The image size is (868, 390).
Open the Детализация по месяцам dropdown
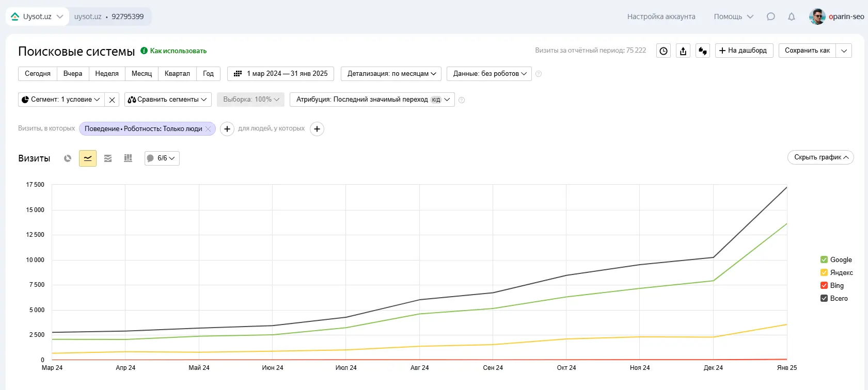point(391,74)
